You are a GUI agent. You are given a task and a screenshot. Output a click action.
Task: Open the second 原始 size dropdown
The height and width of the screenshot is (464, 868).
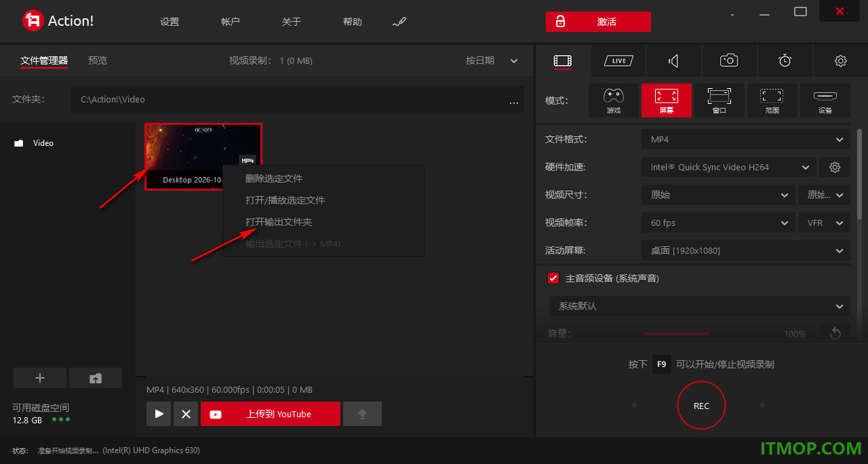point(824,195)
